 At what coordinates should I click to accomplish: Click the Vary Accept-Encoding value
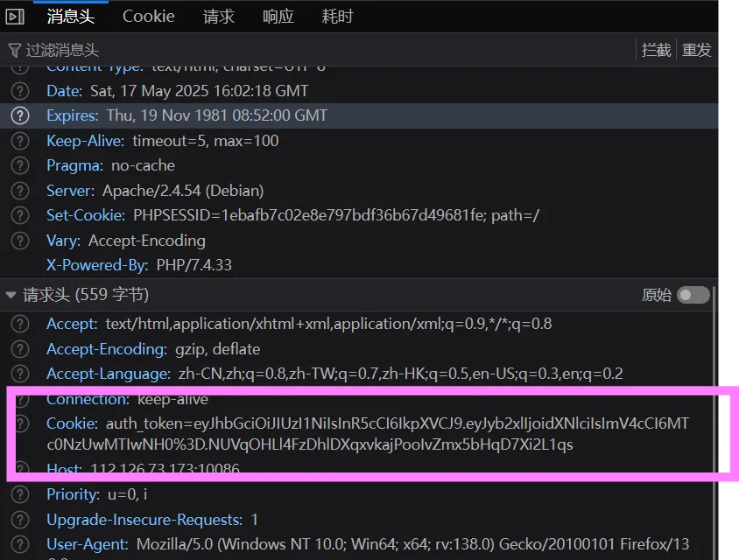[147, 241]
